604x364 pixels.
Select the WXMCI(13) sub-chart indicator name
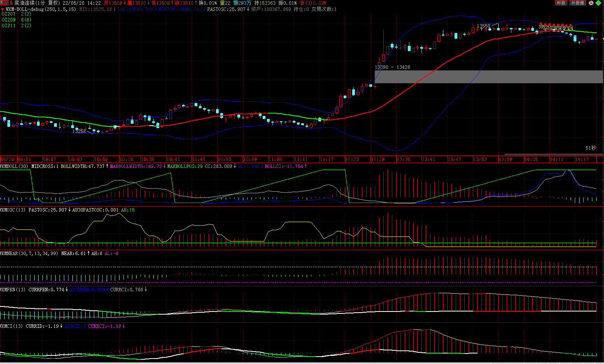pyautogui.click(x=11, y=326)
